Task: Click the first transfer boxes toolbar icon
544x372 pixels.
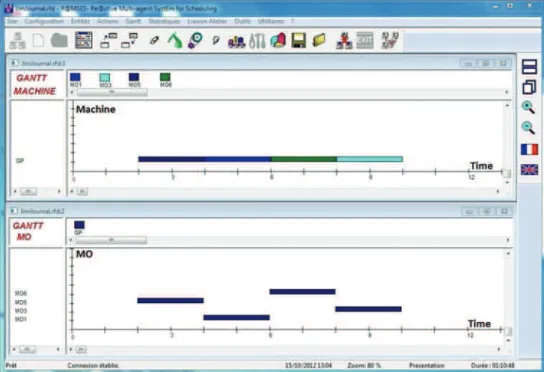Action: [x=109, y=40]
